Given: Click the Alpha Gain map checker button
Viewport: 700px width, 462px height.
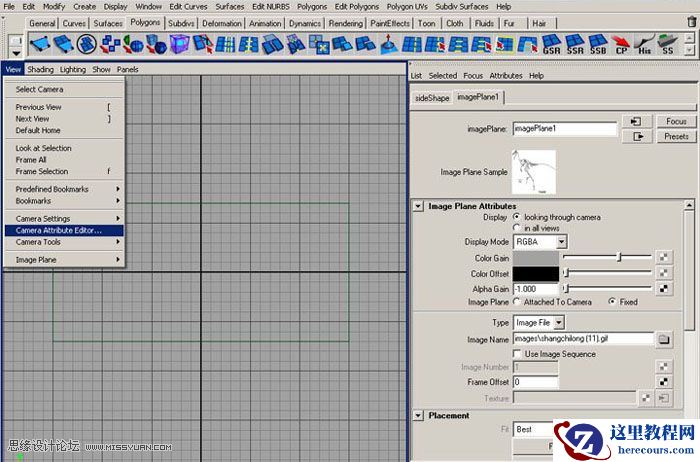Looking at the screenshot, I should [664, 288].
